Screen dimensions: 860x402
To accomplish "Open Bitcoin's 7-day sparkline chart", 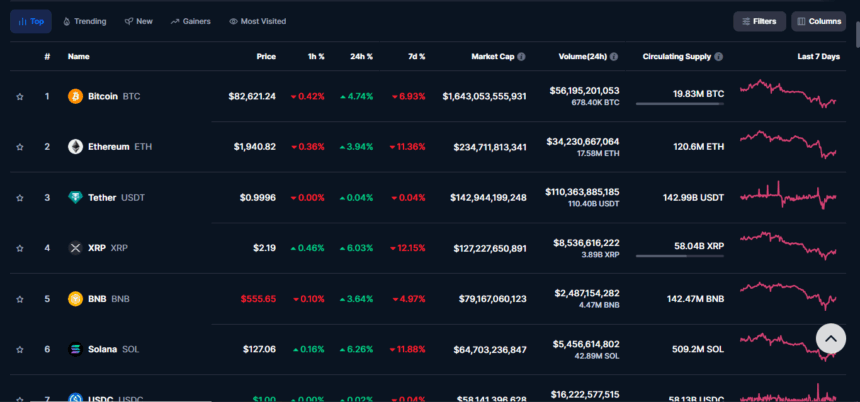I will click(x=788, y=94).
